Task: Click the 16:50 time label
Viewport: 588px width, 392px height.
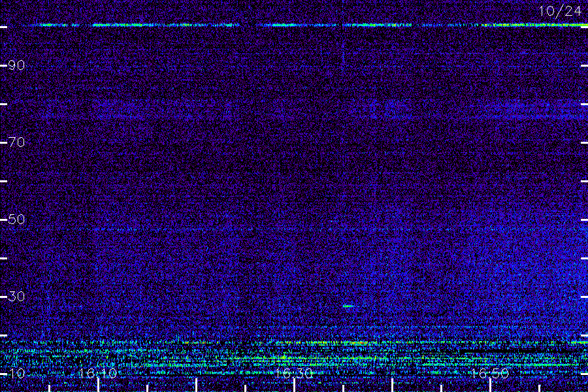Action: pyautogui.click(x=490, y=373)
